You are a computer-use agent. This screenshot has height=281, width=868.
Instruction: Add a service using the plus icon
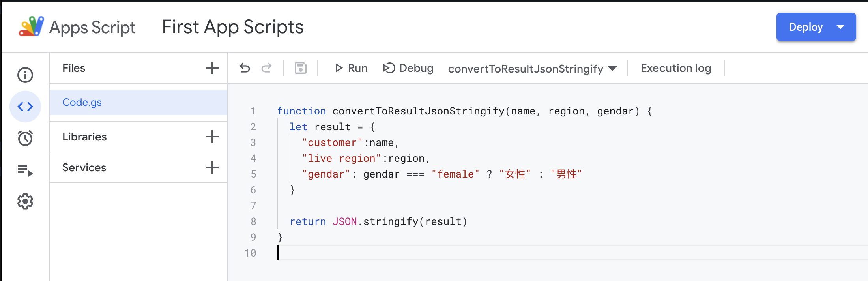[x=212, y=167]
